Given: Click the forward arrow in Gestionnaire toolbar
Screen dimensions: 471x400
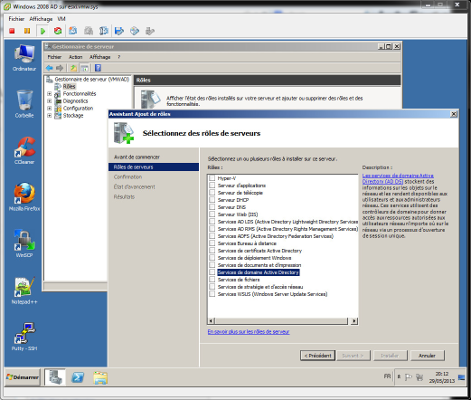Looking at the screenshot, I should coord(60,68).
